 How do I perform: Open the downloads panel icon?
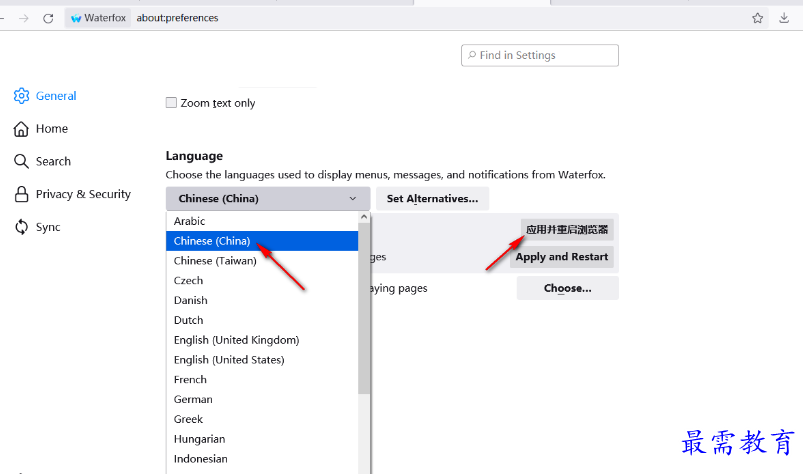coord(784,18)
